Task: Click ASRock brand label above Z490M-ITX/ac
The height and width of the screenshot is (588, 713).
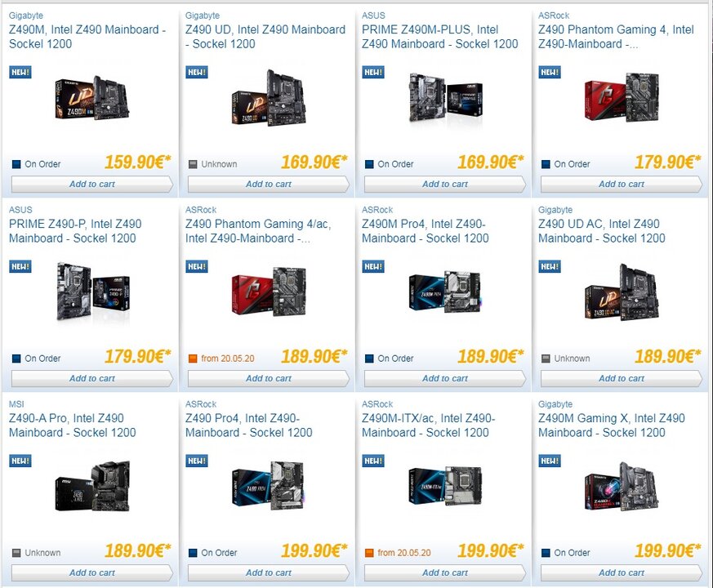Action: click(x=377, y=404)
